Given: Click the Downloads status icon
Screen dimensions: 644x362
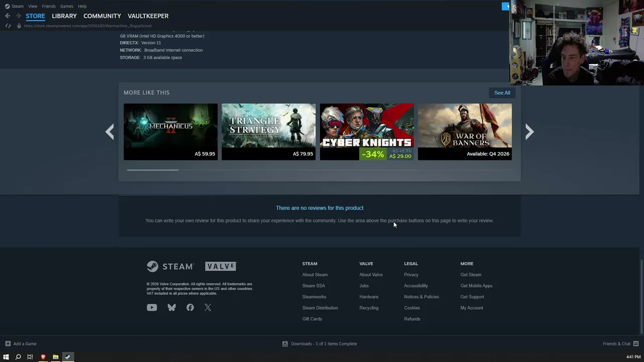Looking at the screenshot, I should 285,344.
